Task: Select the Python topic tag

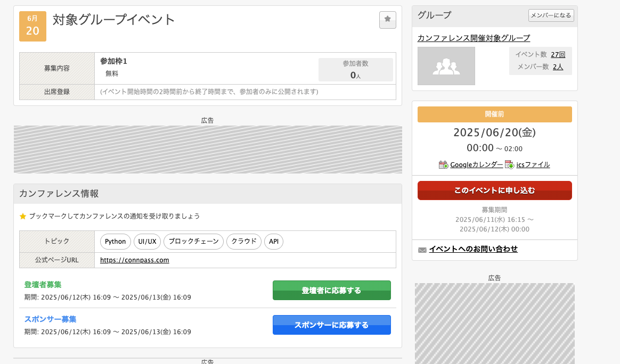Action: (x=115, y=242)
